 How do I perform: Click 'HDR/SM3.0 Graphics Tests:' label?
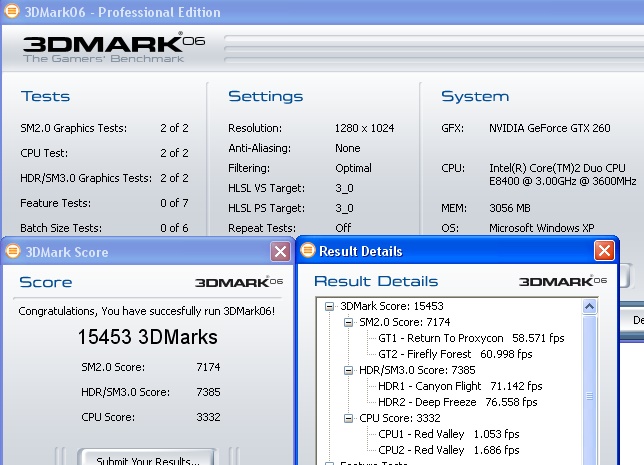point(86,178)
